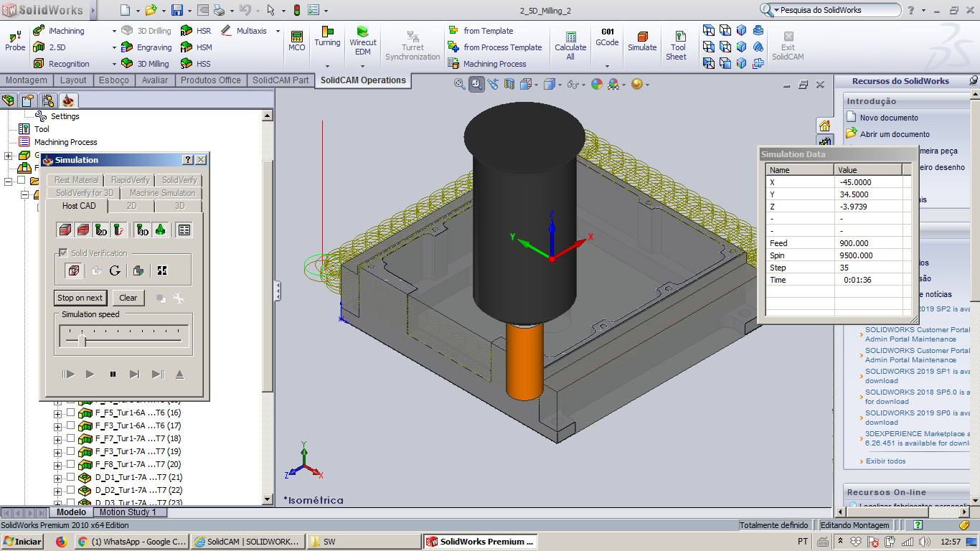Switch to the SolidCAM Part tab
Screen dimensions: 980x551
point(281,80)
